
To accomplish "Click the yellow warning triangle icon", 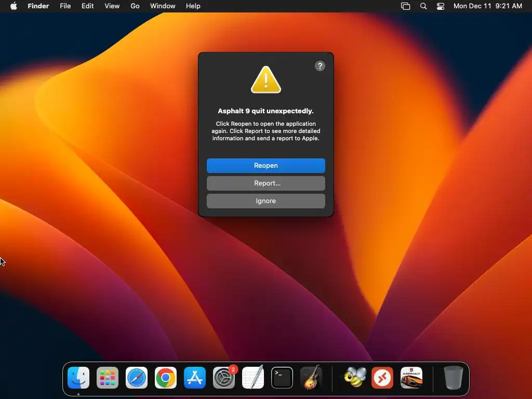I will (265, 80).
